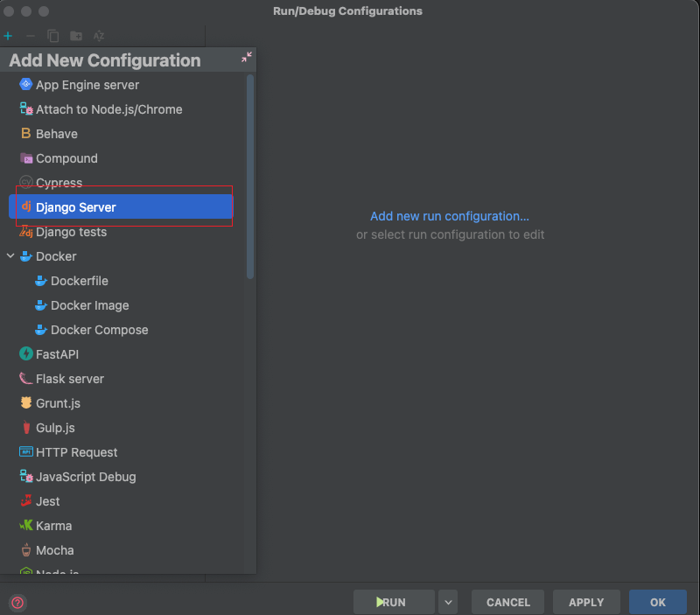Click the Add new run configuration link
Image resolution: width=700 pixels, height=615 pixels.
[450, 216]
